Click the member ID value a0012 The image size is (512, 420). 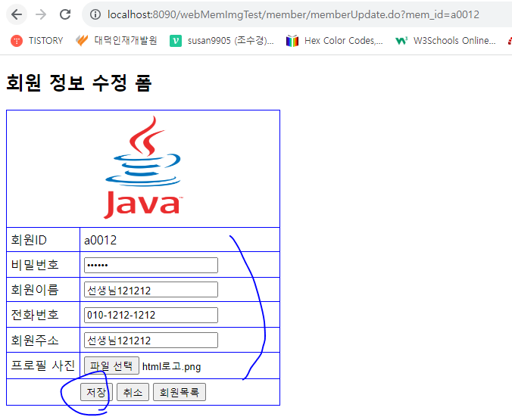pyautogui.click(x=100, y=240)
